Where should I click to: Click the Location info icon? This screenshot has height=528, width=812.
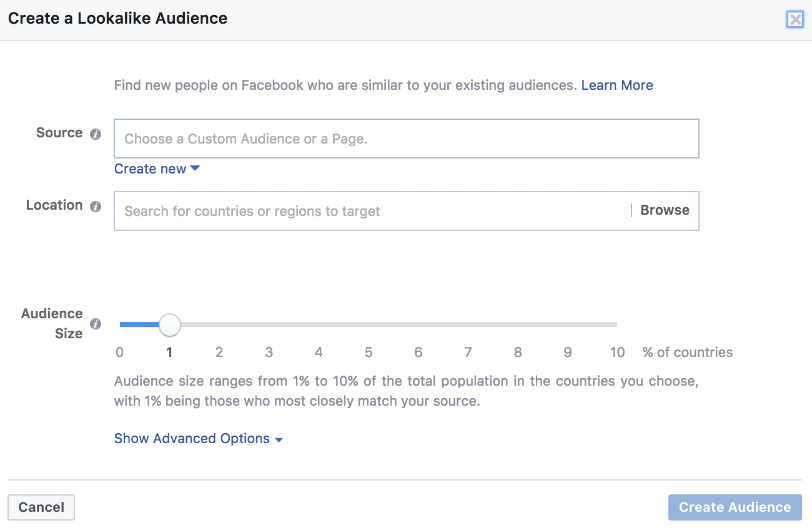(96, 206)
